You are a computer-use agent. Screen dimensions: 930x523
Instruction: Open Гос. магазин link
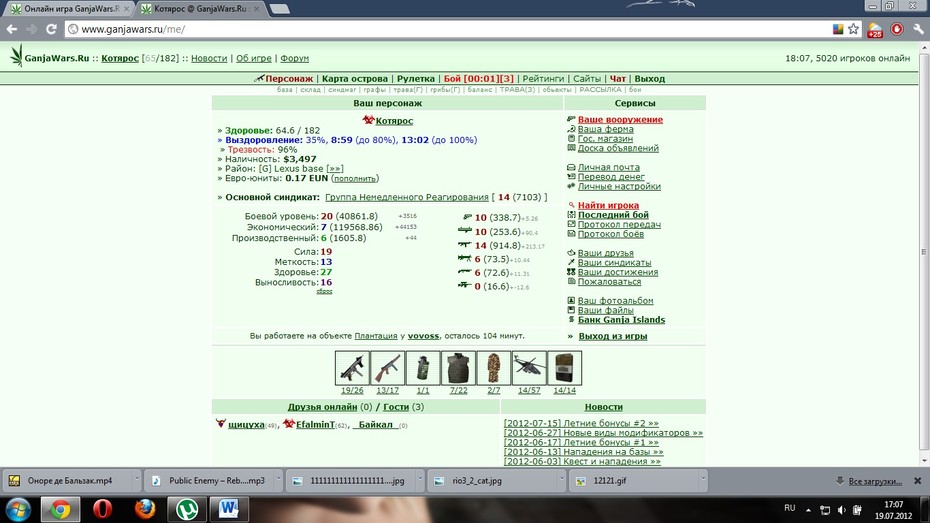click(605, 138)
